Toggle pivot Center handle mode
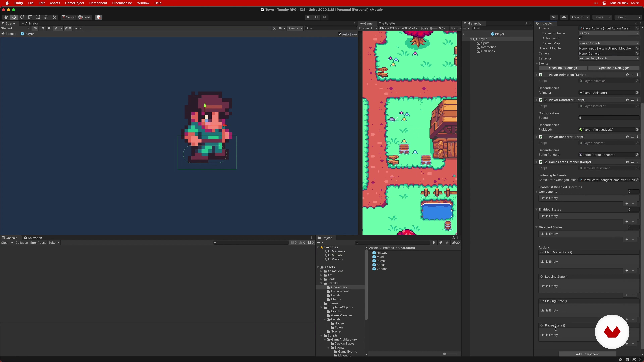Image resolution: width=644 pixels, height=362 pixels. point(69,17)
